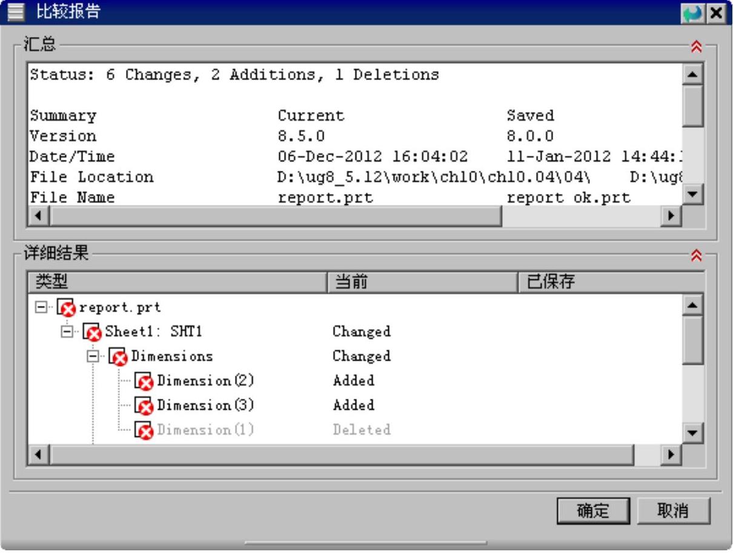Click the details vertical scrollbar thumb

(692, 339)
